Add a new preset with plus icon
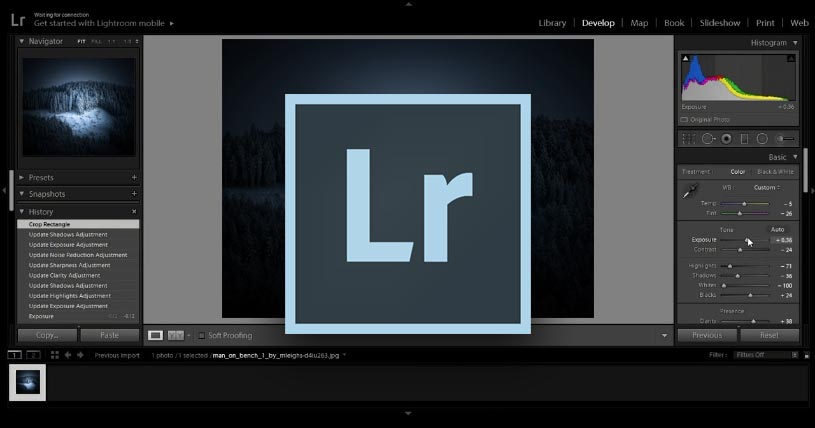The height and width of the screenshot is (428, 815). (x=134, y=177)
